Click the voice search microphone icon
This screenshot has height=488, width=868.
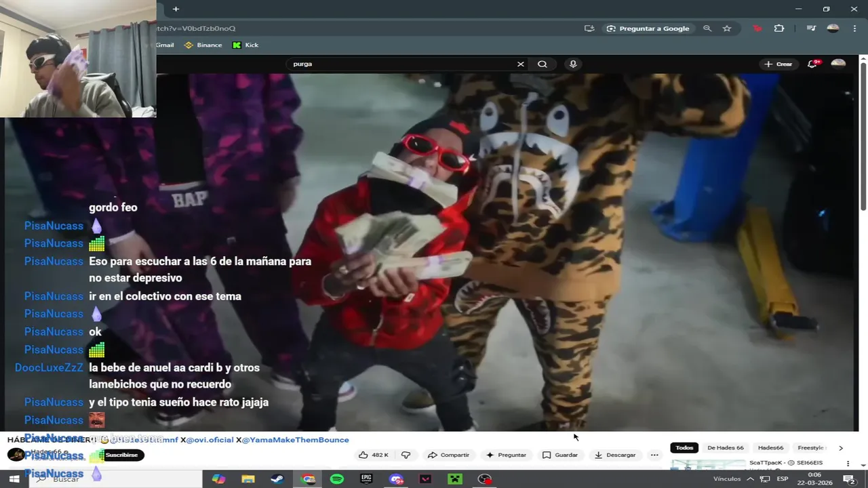click(573, 64)
